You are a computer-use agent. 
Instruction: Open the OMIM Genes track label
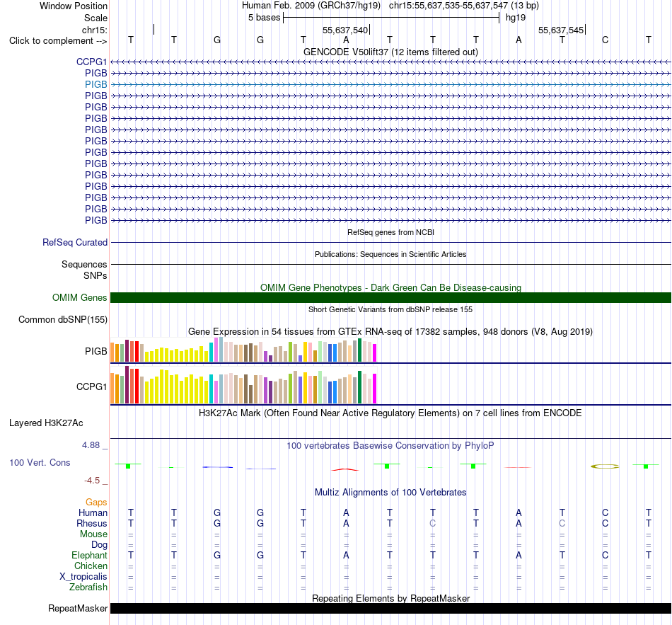(80, 298)
